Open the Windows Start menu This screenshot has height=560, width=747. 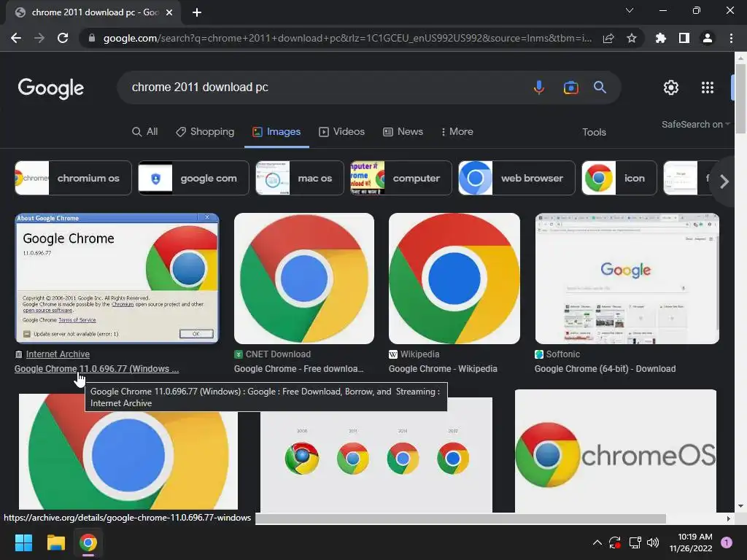pos(23,542)
